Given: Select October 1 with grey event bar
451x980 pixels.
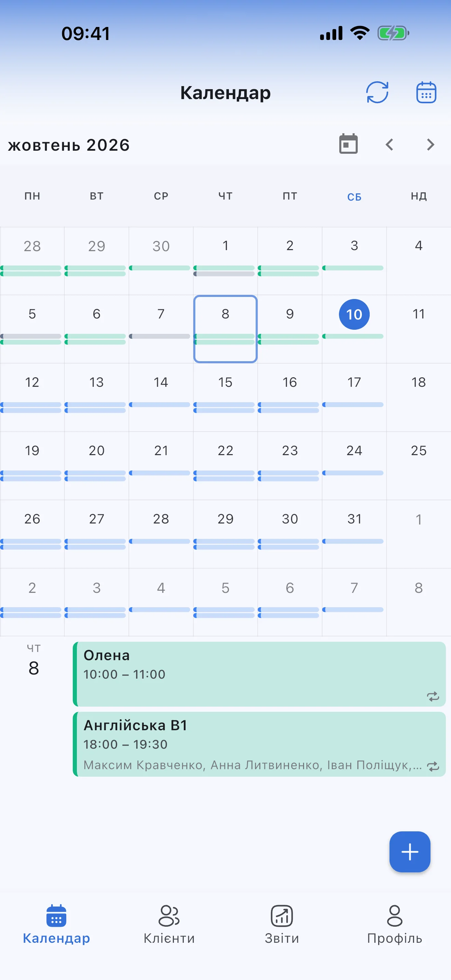Looking at the screenshot, I should pyautogui.click(x=225, y=261).
